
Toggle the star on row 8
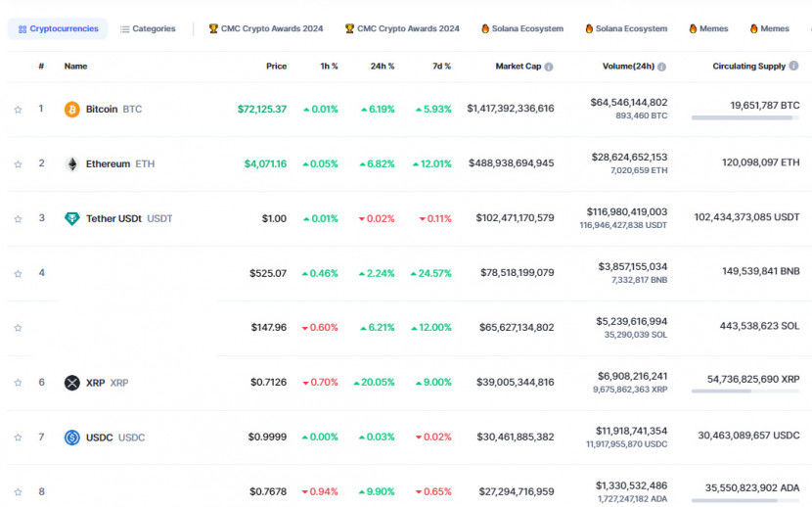coord(19,492)
